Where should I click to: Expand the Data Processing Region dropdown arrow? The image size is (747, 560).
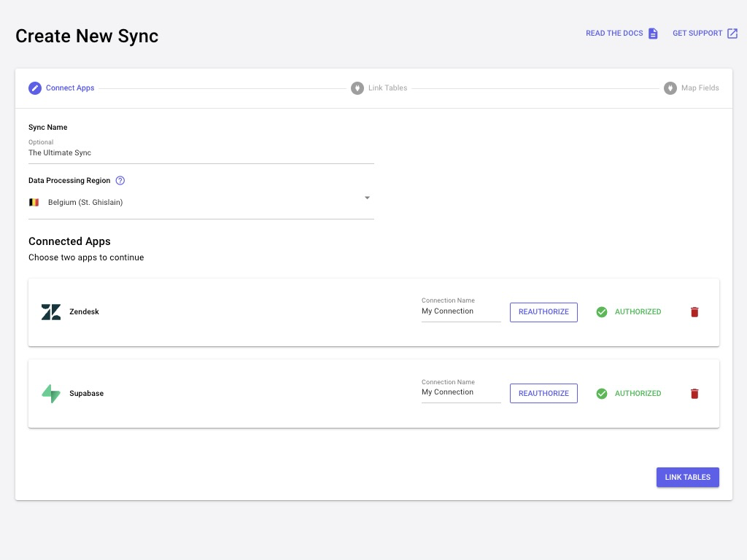(x=367, y=198)
